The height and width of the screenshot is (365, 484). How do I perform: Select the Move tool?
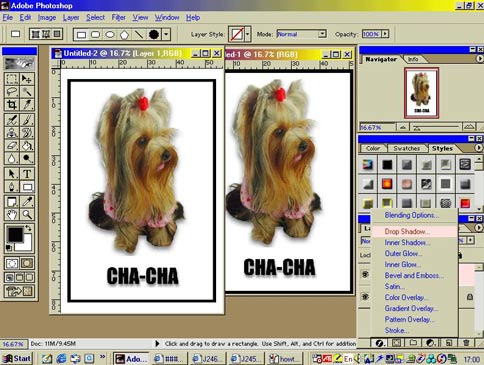tap(27, 79)
